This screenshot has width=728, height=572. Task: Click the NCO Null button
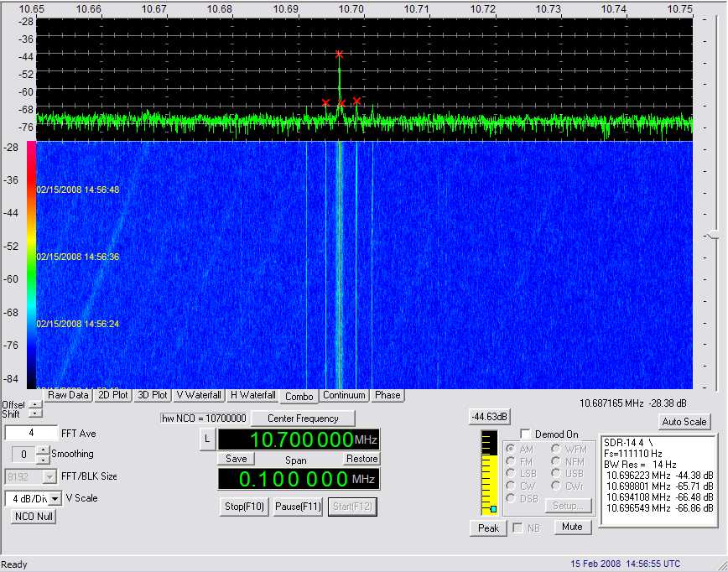point(34,517)
